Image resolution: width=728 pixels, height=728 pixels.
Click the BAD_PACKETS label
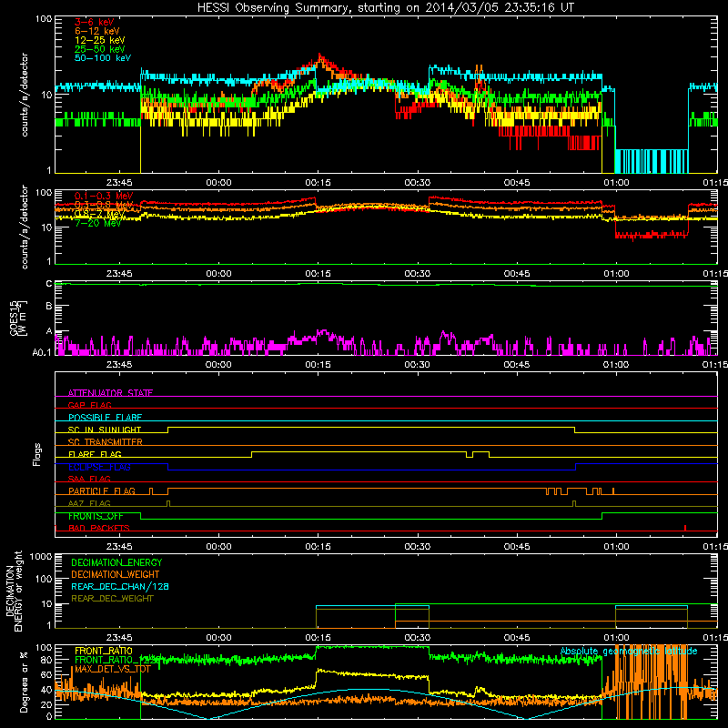click(99, 529)
